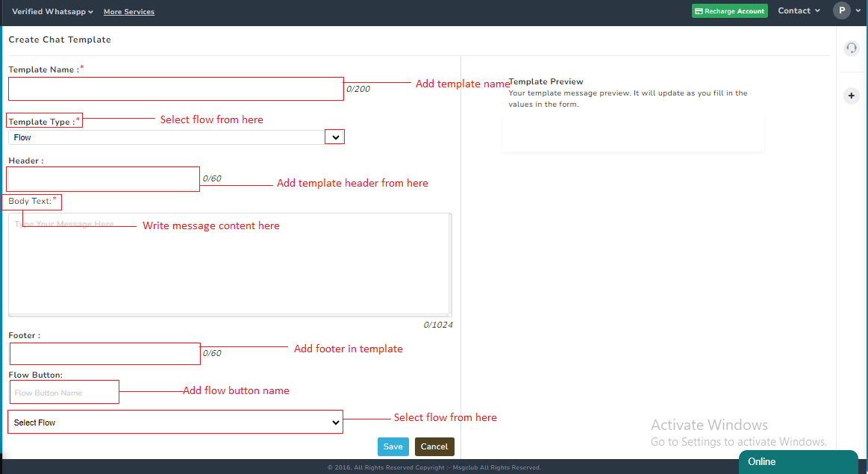Click the Template Name input field

[x=175, y=88]
